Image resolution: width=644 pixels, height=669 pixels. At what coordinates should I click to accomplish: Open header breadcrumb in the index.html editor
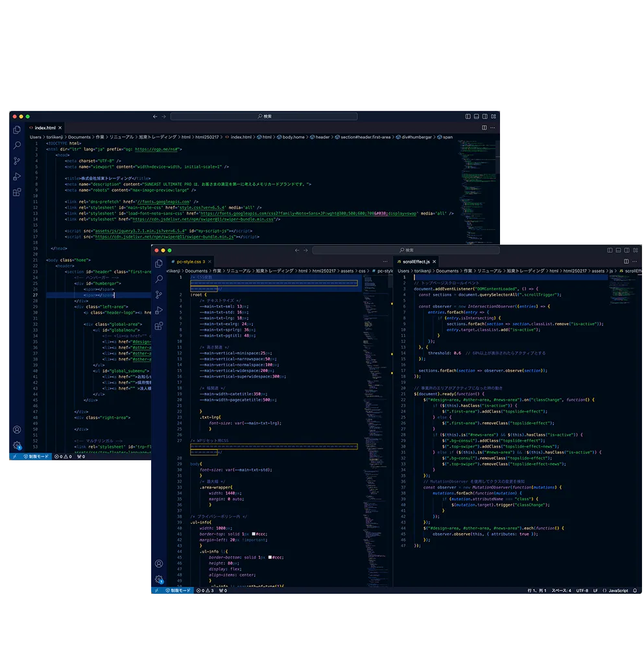(x=320, y=137)
